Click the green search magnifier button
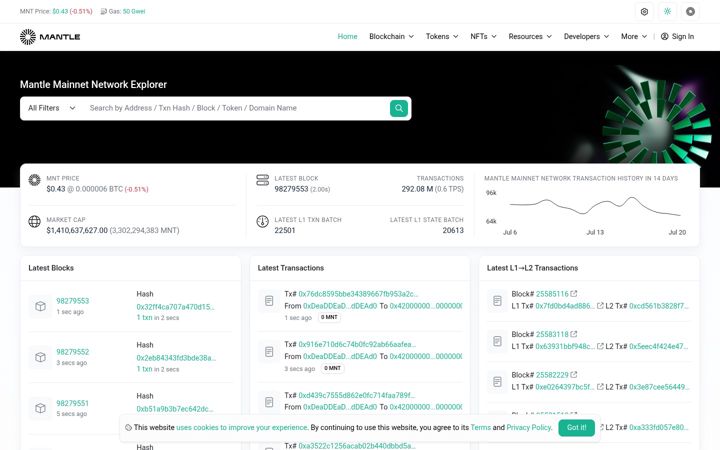 click(x=399, y=108)
